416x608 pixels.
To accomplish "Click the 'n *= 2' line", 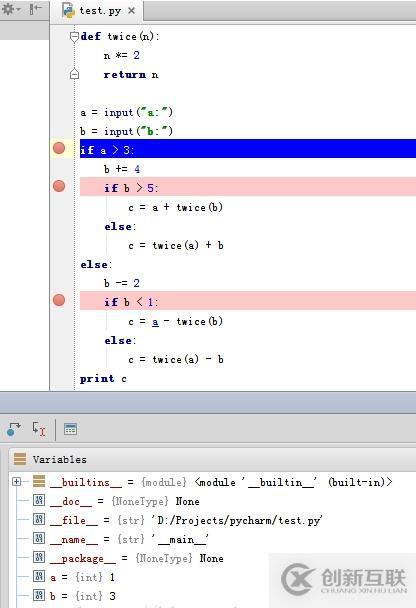I will [x=121, y=55].
